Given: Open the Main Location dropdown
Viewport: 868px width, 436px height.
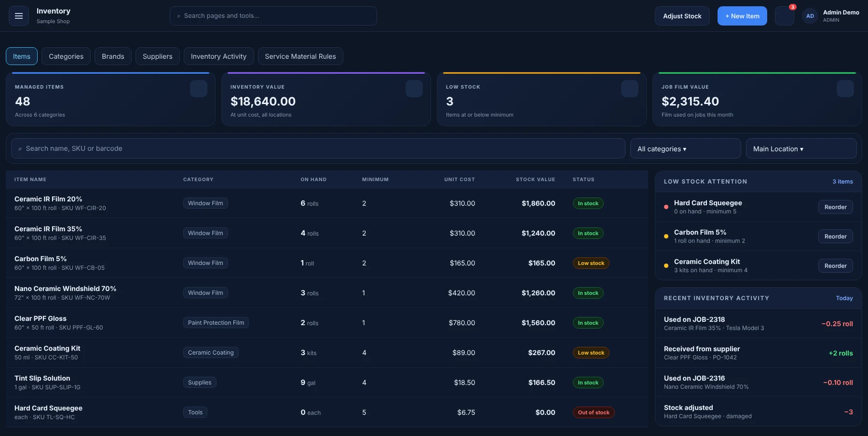Looking at the screenshot, I should pos(801,148).
